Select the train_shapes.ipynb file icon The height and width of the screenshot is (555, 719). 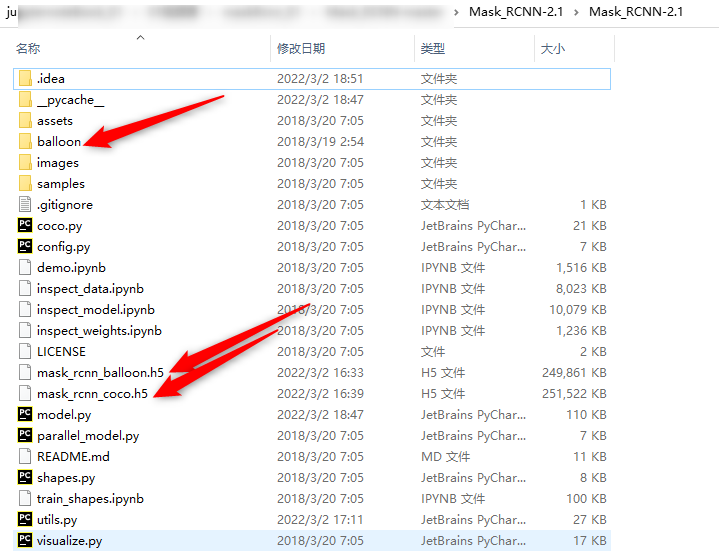(x=25, y=499)
